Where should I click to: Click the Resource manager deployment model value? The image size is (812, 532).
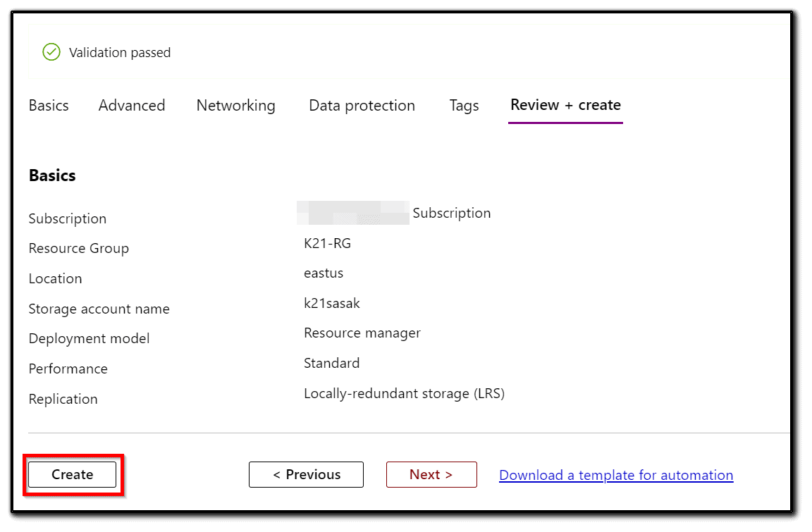(362, 333)
